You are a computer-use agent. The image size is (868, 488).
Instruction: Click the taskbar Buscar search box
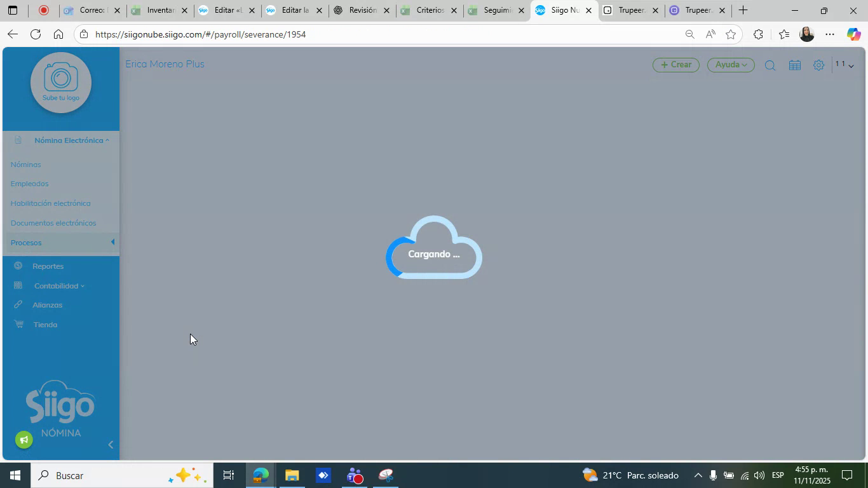click(122, 475)
